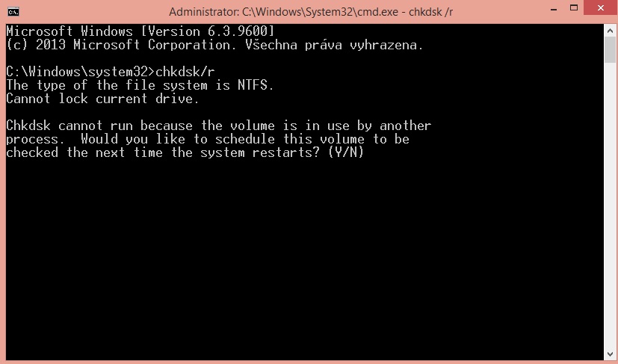618x364 pixels.
Task: Click the 'Microsoft Windows [Version 6.3.9600]' line
Action: 140,31
